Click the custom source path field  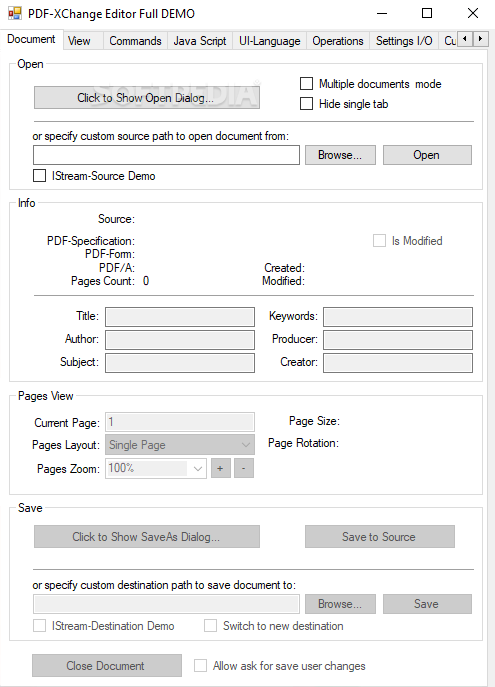click(166, 155)
